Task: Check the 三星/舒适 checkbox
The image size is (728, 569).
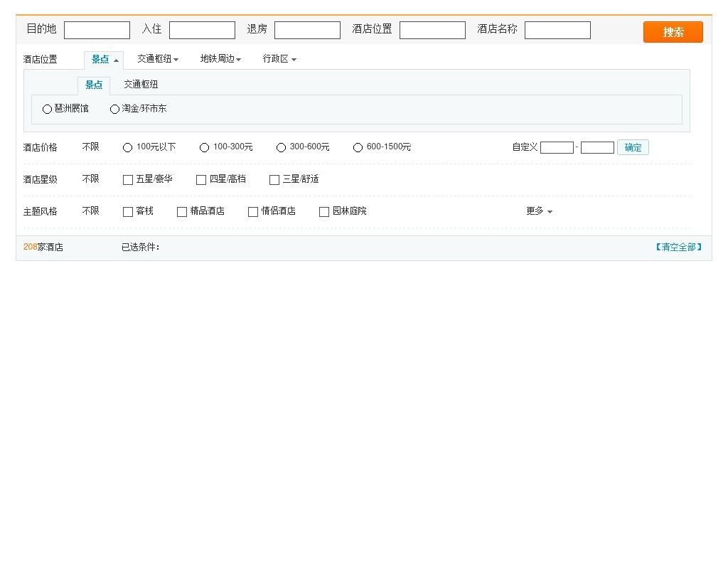Action: (x=274, y=180)
